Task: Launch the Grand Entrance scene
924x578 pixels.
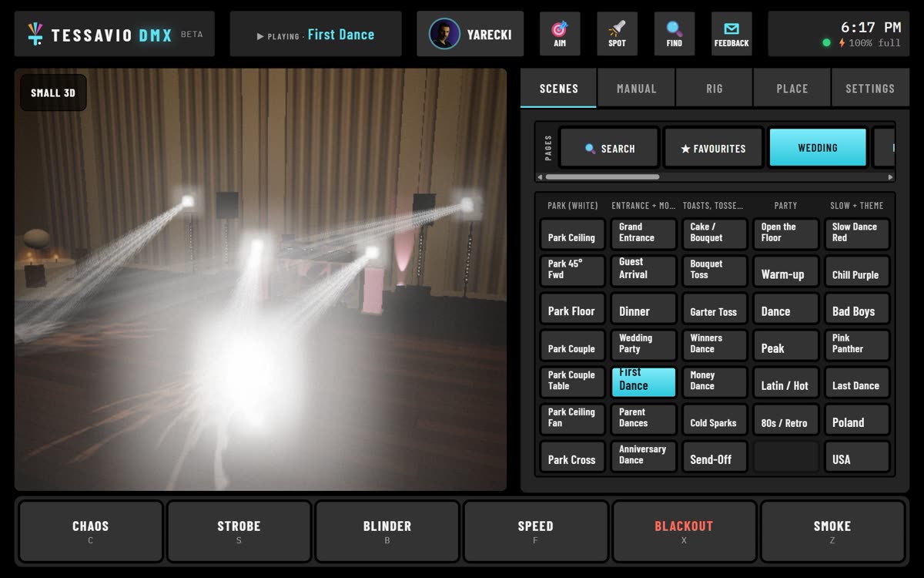Action: click(643, 233)
